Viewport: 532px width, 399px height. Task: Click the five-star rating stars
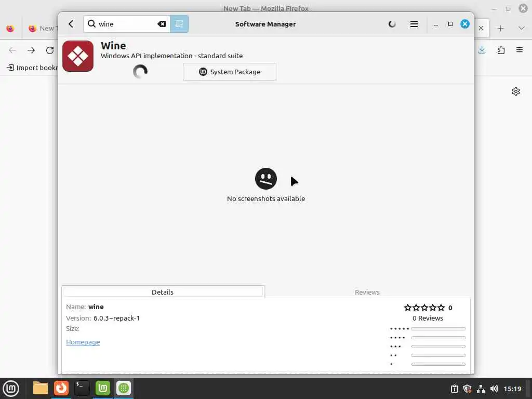click(x=424, y=308)
